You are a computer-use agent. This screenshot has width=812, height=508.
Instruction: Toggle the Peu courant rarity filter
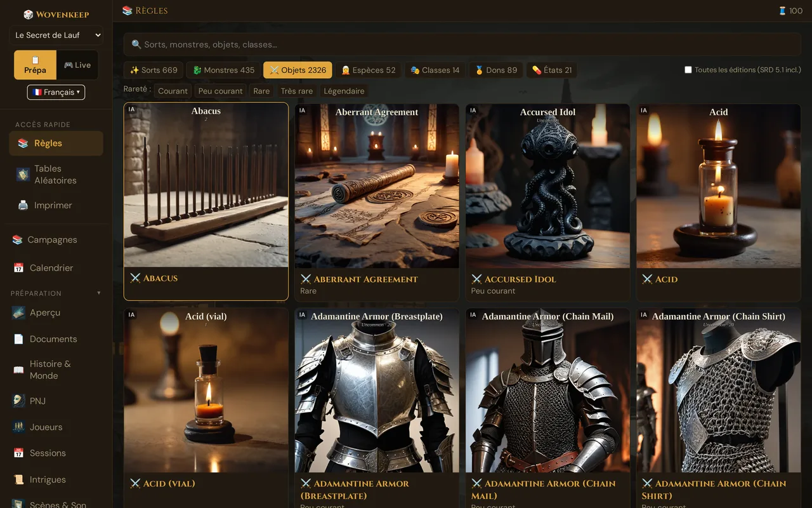click(220, 91)
